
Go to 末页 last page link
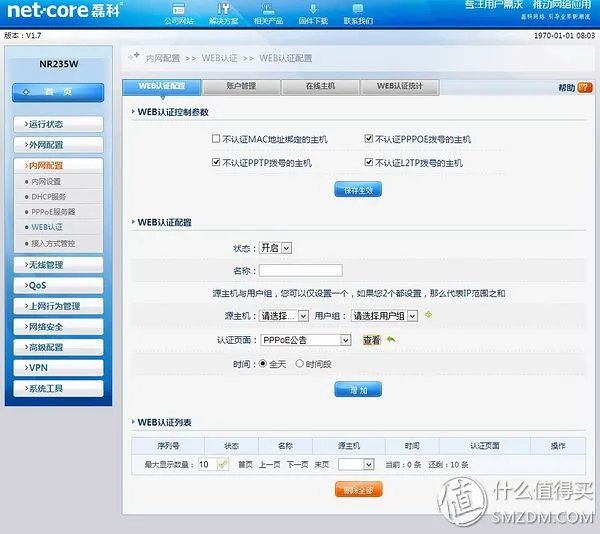[x=322, y=464]
